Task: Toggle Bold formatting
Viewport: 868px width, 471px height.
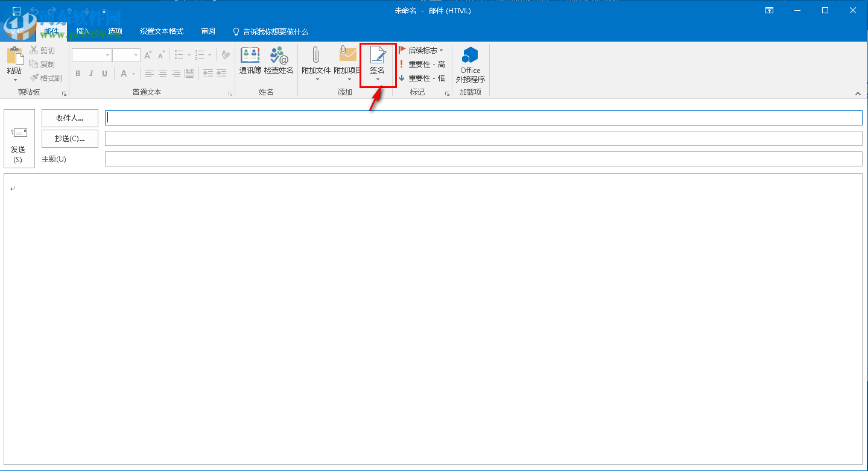Action: (78, 74)
